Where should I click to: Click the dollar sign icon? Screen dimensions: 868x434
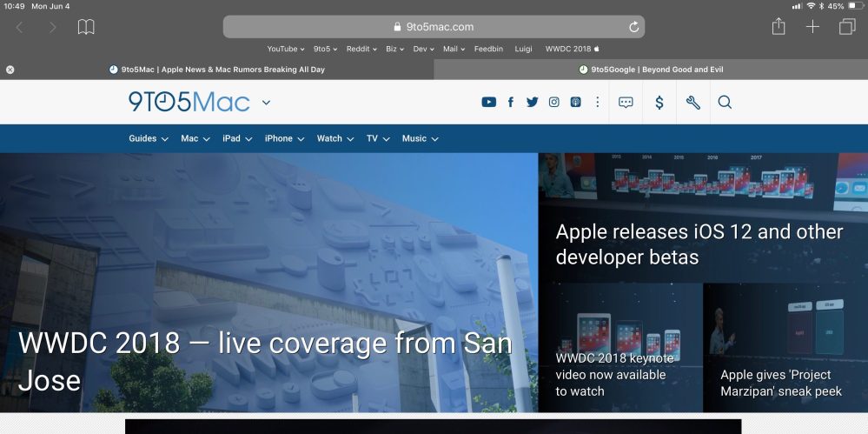click(x=659, y=103)
